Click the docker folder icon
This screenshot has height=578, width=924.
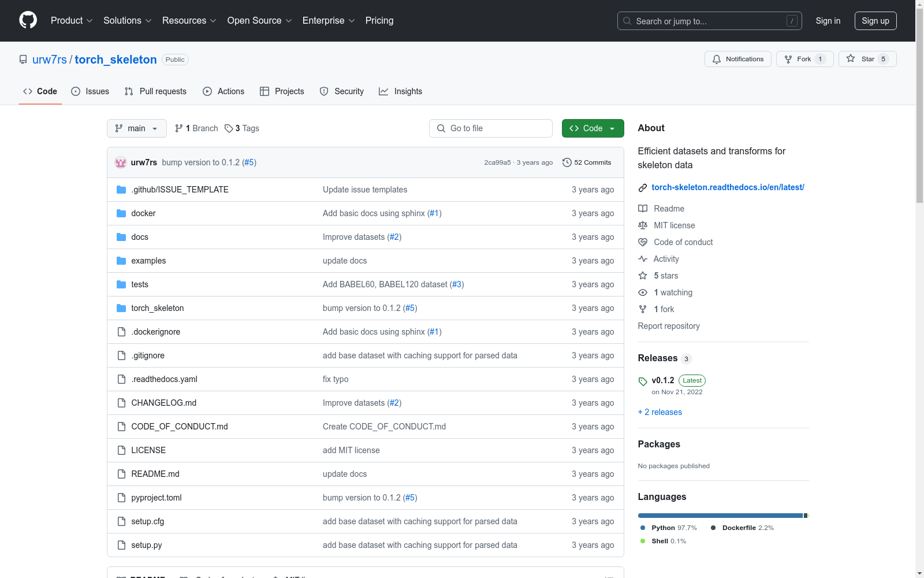[121, 213]
